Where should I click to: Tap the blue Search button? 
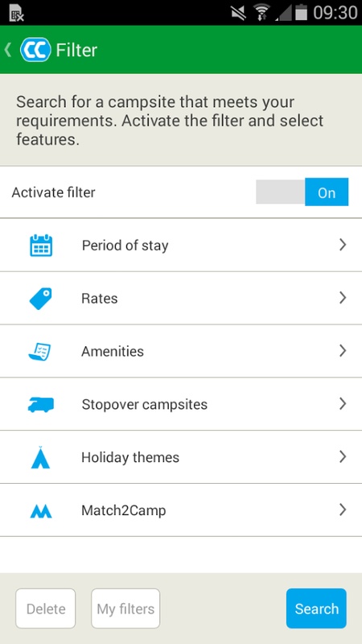point(316,609)
